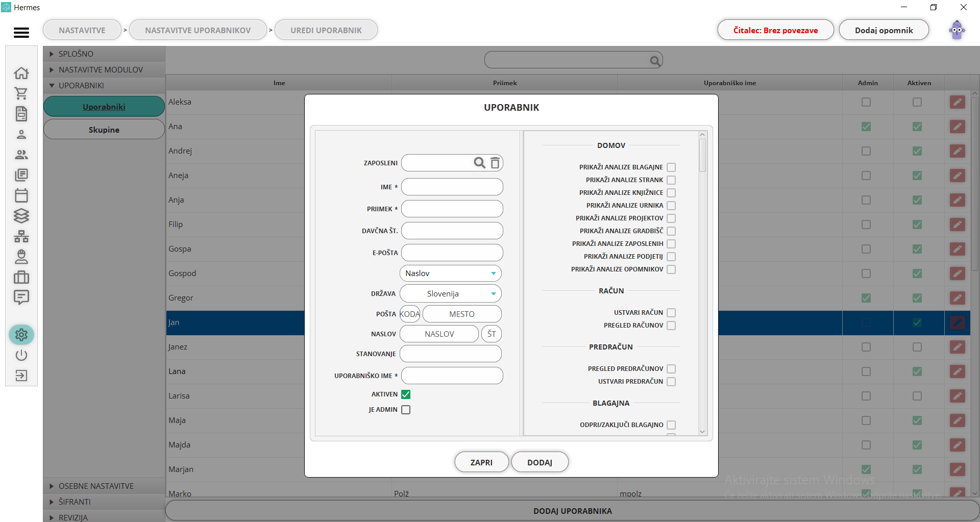Expand the Nastavitve modulov section
This screenshot has height=522, width=980.
click(104, 69)
